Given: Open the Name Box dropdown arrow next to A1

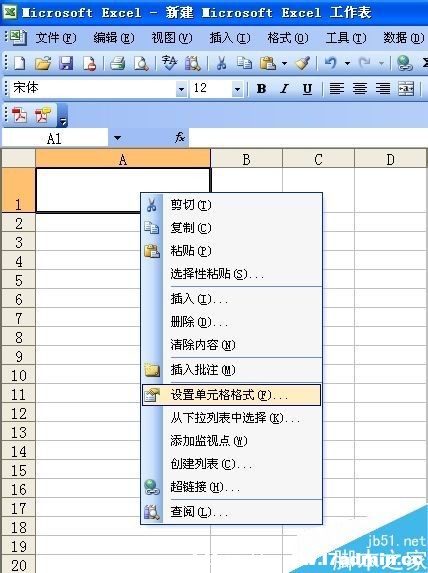Looking at the screenshot, I should tap(117, 138).
